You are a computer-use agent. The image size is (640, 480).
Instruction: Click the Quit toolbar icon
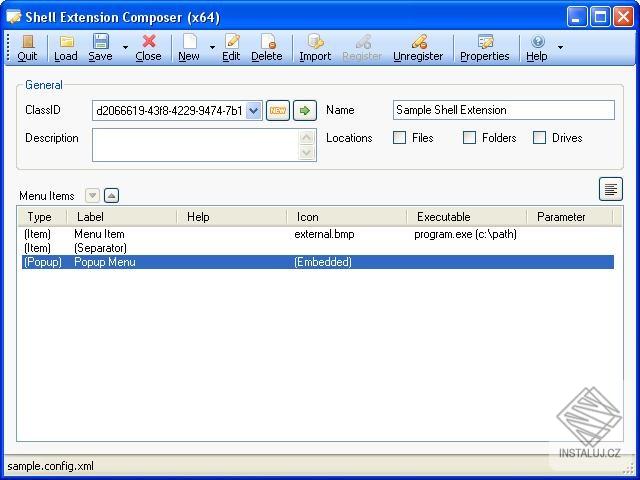pos(27,48)
